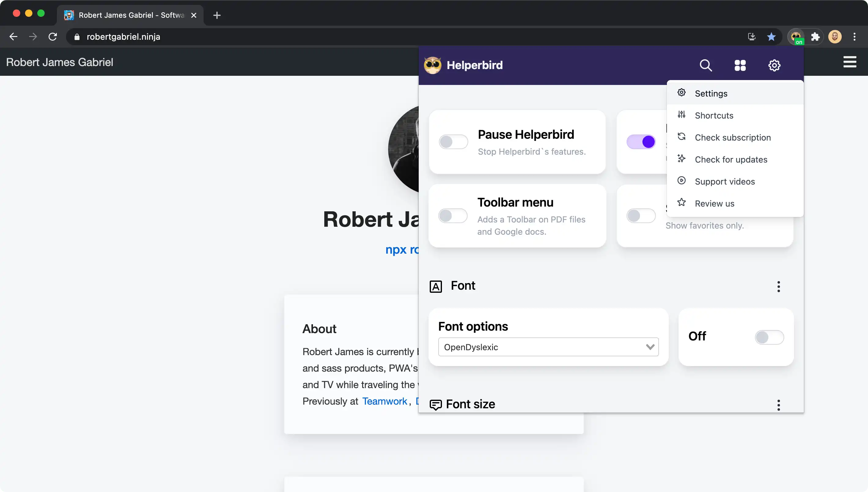Image resolution: width=868 pixels, height=492 pixels.
Task: Click the blue npx link
Action: 402,249
